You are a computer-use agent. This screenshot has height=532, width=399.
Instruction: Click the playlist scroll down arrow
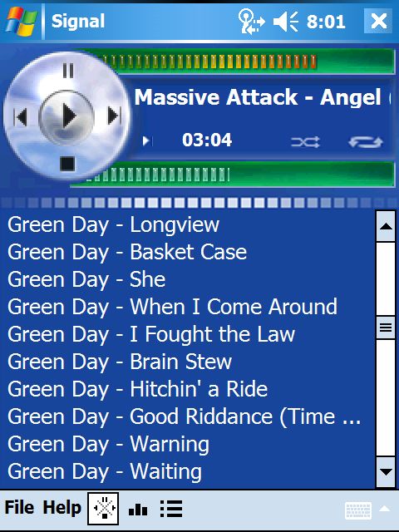(x=386, y=472)
